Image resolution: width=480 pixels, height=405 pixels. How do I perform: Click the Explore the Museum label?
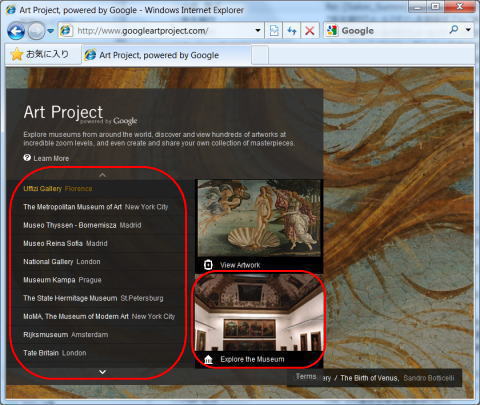click(x=252, y=359)
